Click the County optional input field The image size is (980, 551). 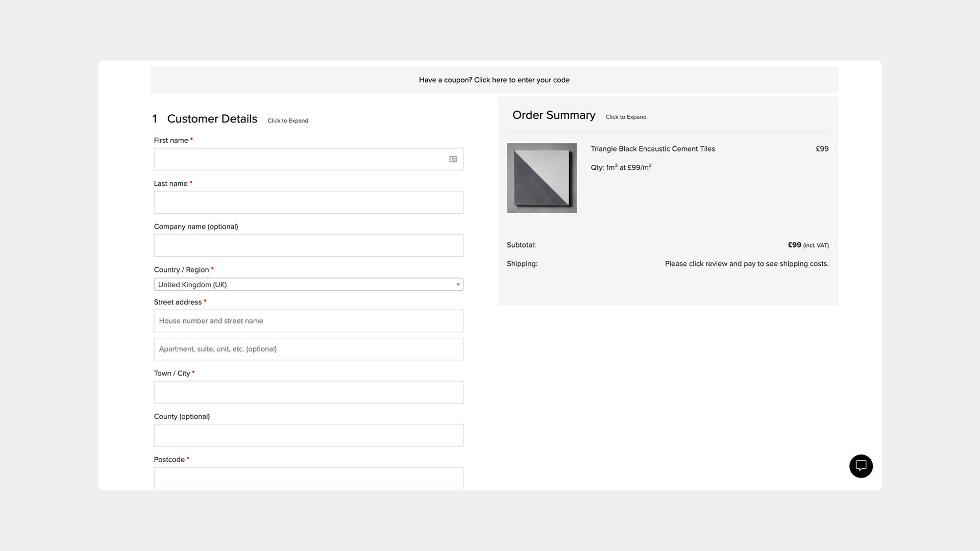pos(308,435)
